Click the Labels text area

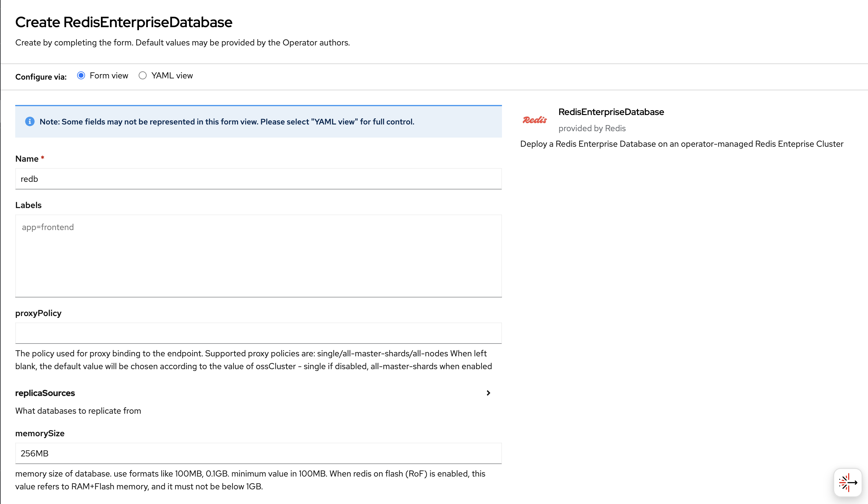click(x=258, y=256)
